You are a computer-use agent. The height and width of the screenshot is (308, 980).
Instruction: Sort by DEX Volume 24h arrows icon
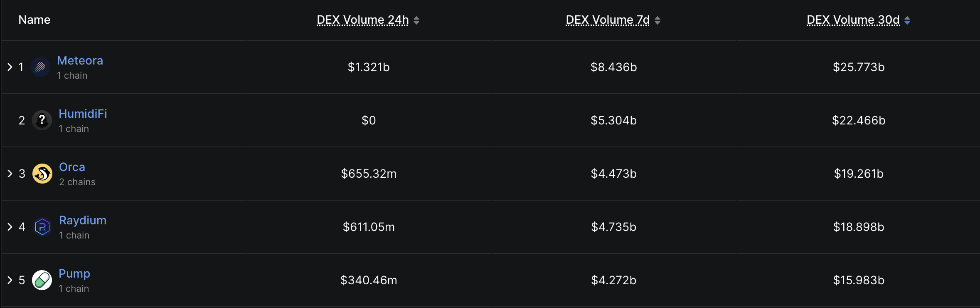[416, 20]
